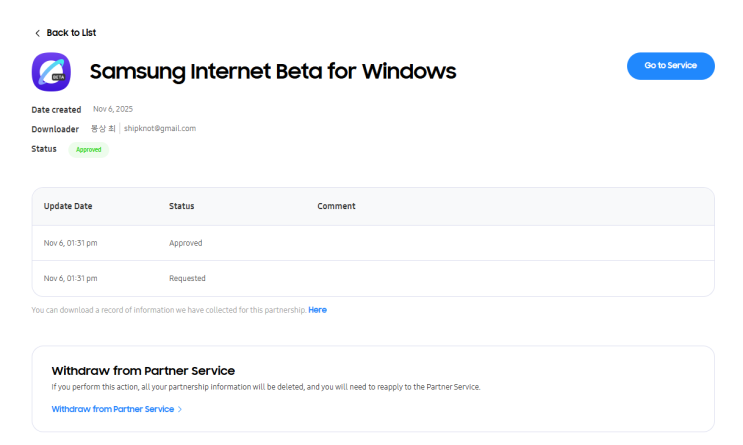Click the Nov 6, 2025 created date
Viewport: 743px width, 445px height.
click(x=113, y=109)
